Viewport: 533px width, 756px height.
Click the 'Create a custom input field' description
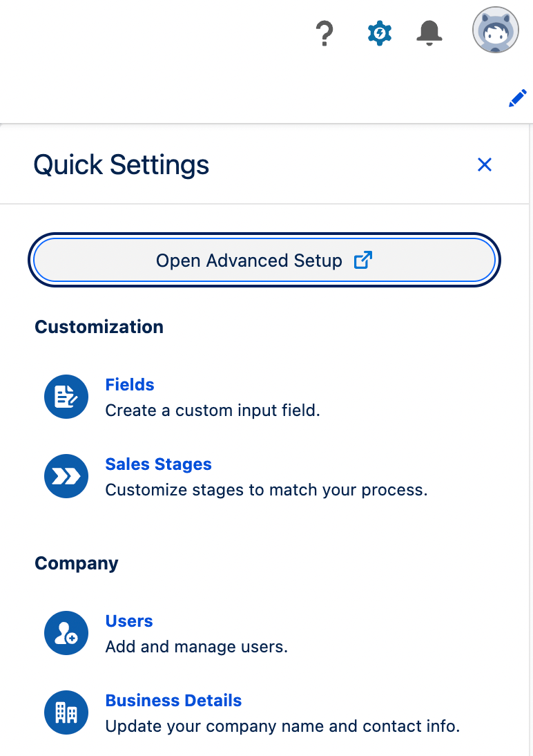point(213,410)
